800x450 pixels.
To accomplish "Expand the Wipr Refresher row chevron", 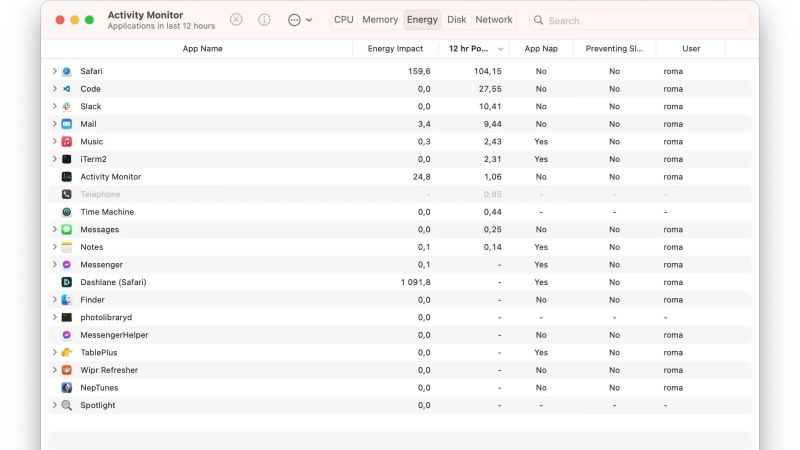I will (x=55, y=370).
